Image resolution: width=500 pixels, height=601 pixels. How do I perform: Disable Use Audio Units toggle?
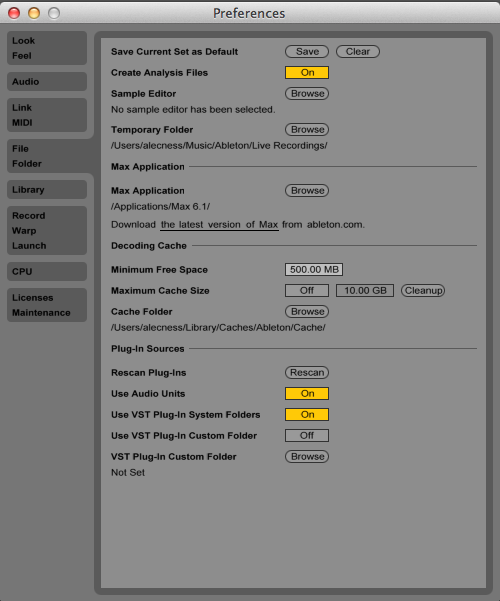click(x=307, y=394)
